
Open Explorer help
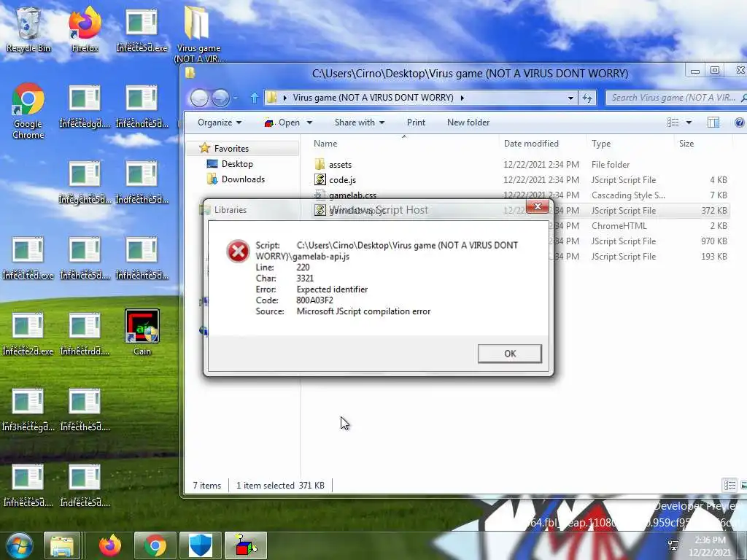[740, 122]
